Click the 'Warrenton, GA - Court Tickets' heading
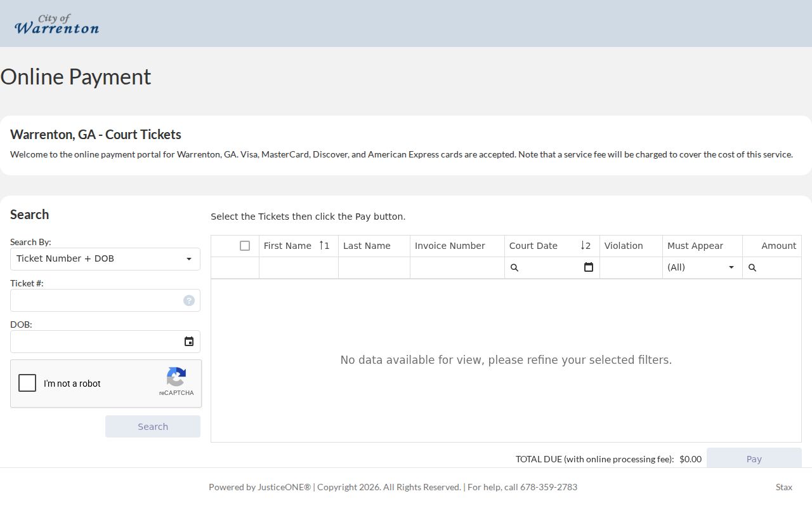This screenshot has height=508, width=812. click(96, 135)
